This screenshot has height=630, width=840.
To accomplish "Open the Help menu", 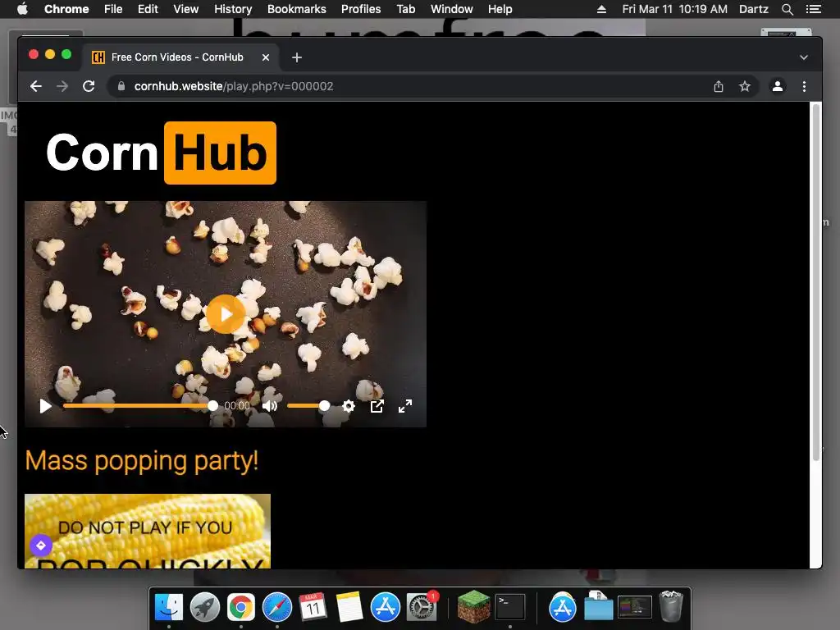I will pyautogui.click(x=500, y=9).
